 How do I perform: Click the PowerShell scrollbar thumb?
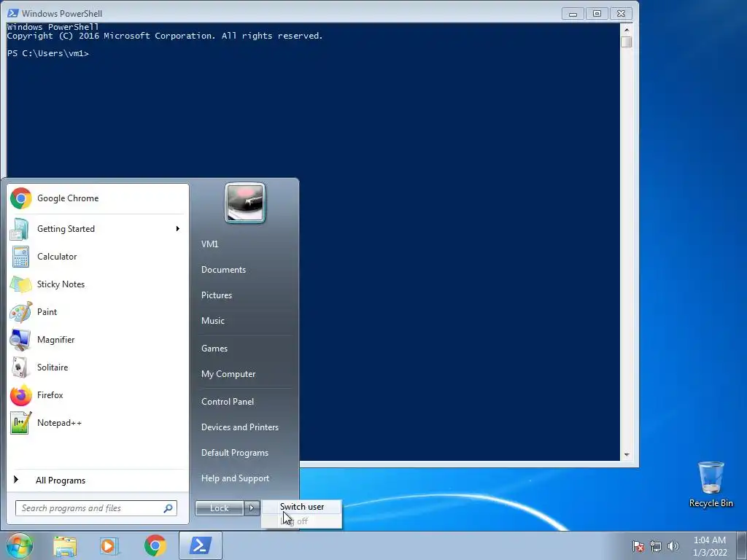coord(627,42)
